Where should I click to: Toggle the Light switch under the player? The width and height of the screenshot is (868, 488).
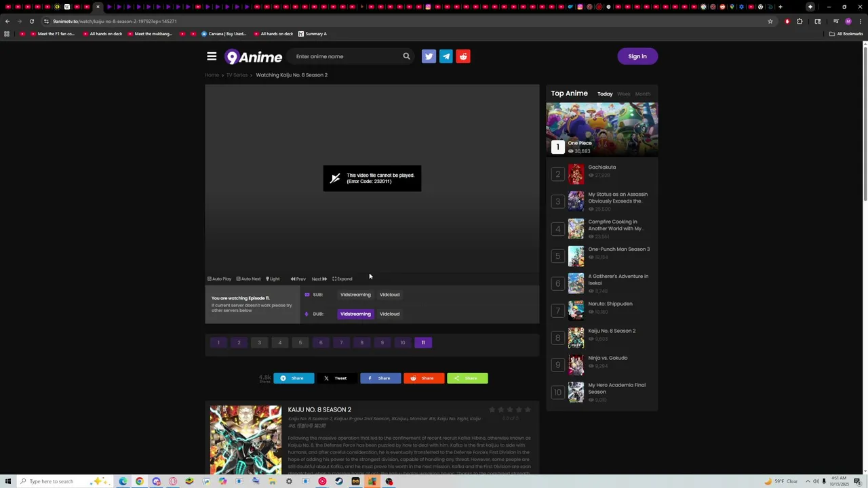pos(273,279)
